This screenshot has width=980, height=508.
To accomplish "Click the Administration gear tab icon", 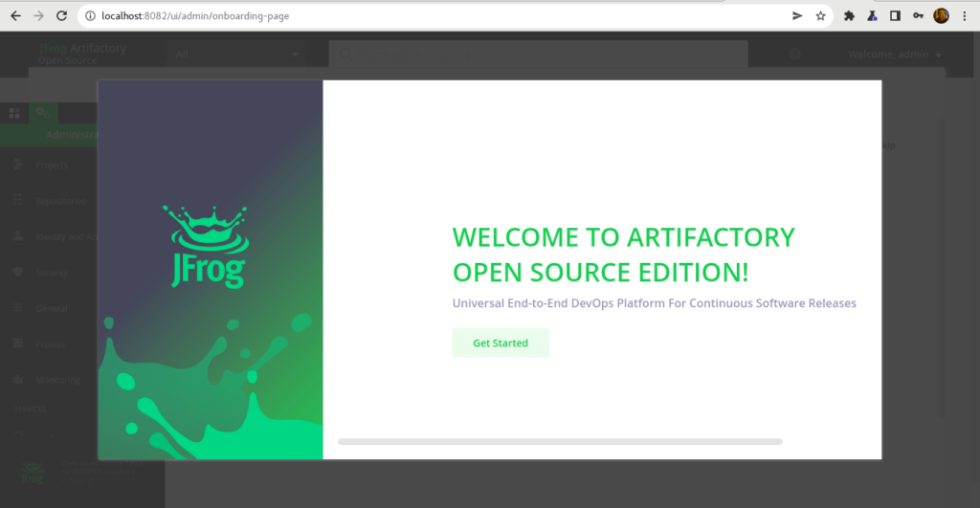I will [x=42, y=113].
